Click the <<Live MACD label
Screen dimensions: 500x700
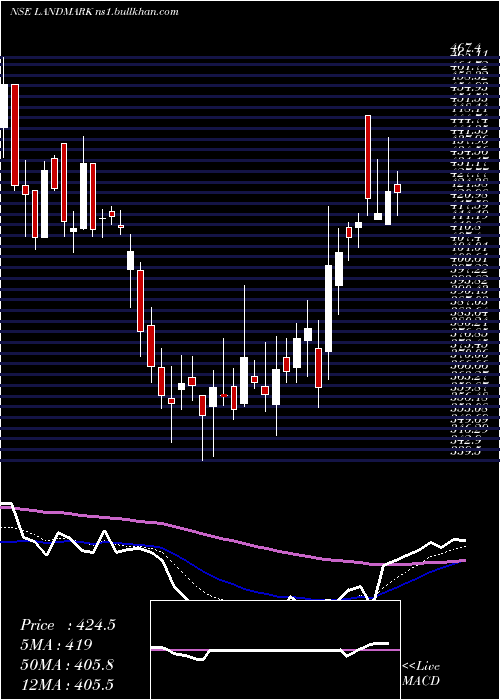tap(421, 674)
